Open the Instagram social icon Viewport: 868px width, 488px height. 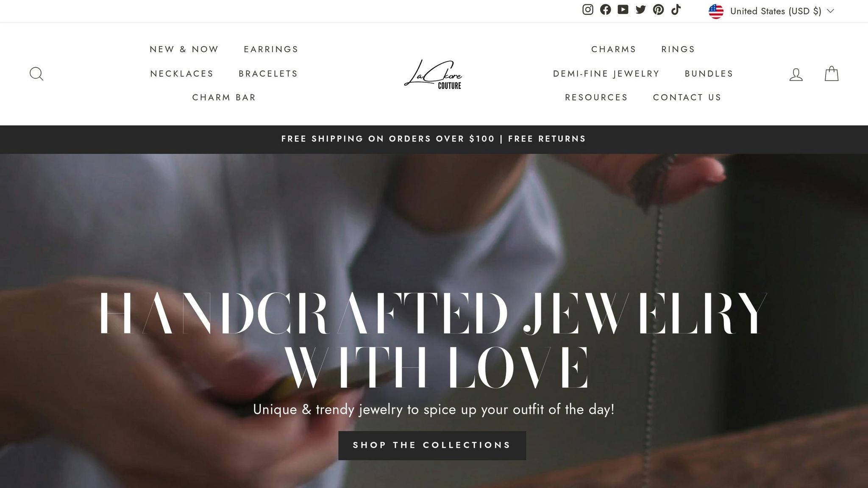pyautogui.click(x=587, y=10)
